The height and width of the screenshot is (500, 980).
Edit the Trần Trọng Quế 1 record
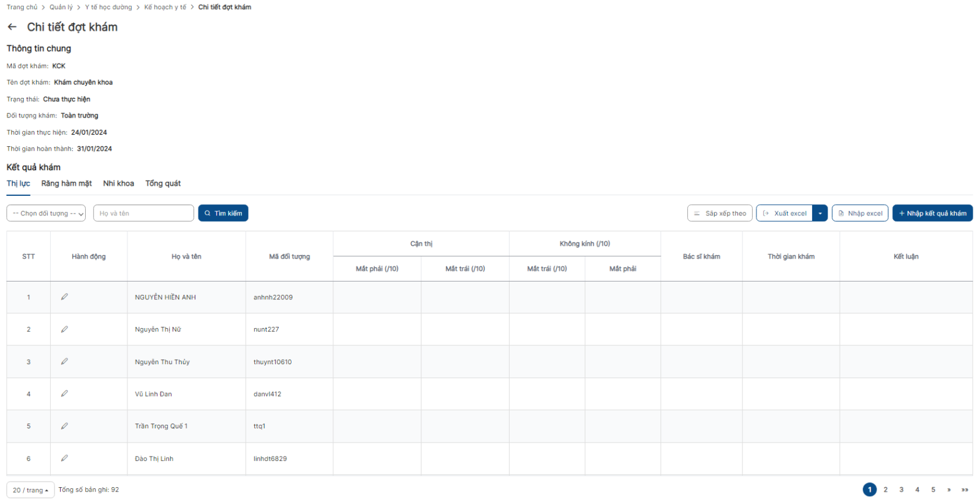[64, 426]
